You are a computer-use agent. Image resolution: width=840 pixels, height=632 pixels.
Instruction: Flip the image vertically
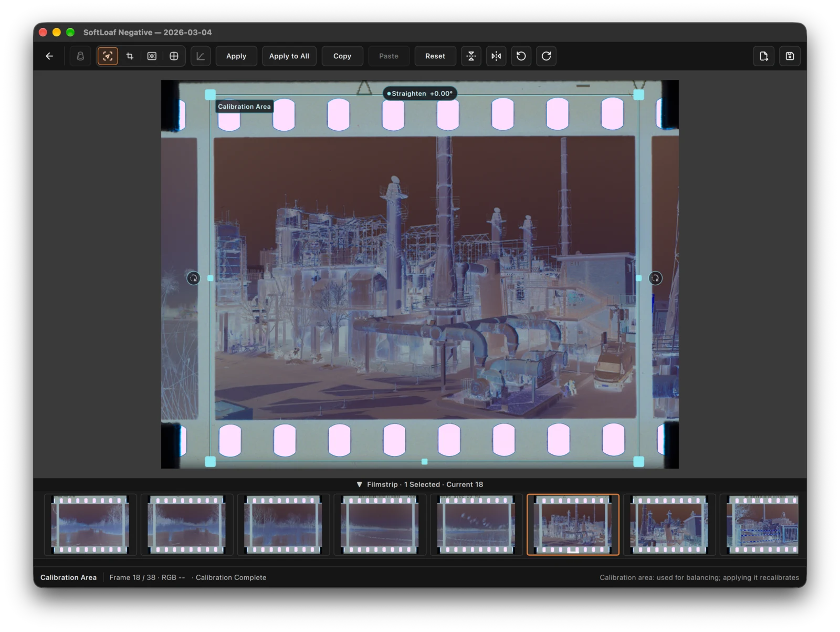pyautogui.click(x=471, y=56)
